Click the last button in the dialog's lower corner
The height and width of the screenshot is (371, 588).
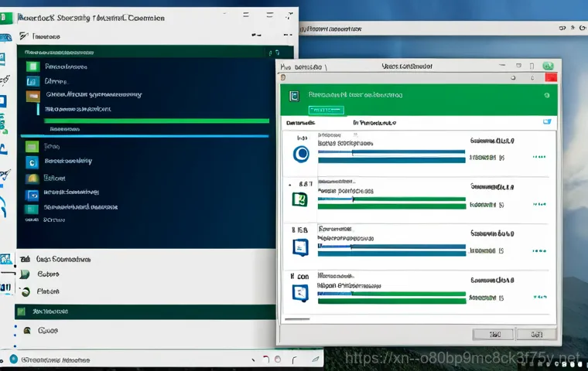click(536, 334)
